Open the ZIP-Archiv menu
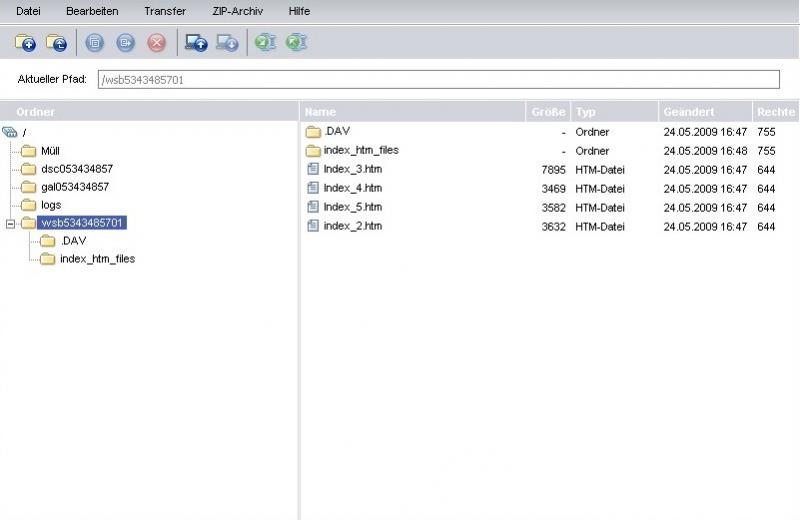800x520 pixels. click(240, 11)
